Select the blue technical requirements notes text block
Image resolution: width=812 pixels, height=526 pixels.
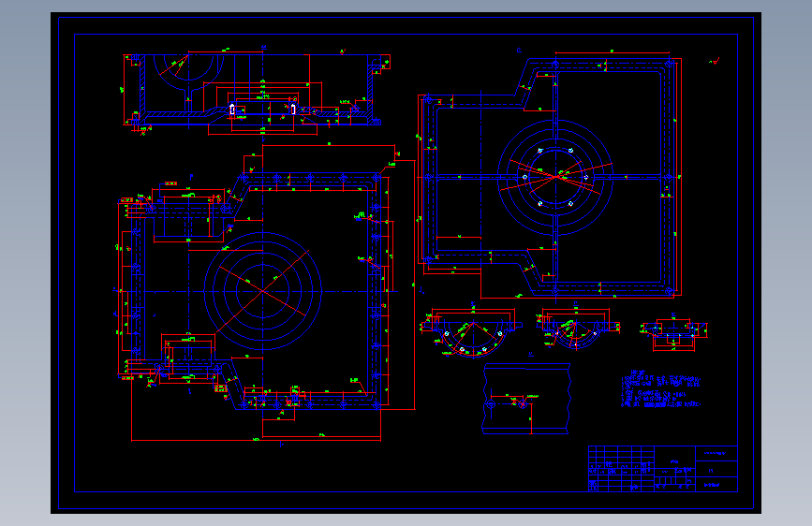[661, 388]
